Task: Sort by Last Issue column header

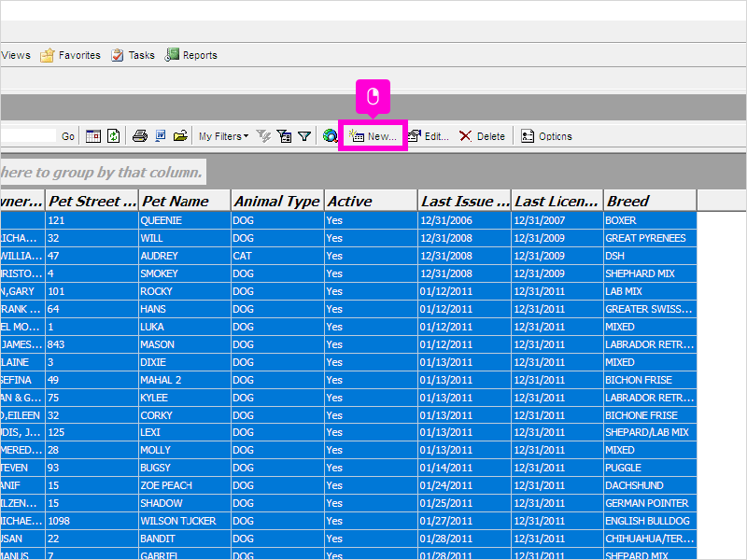Action: tap(464, 201)
